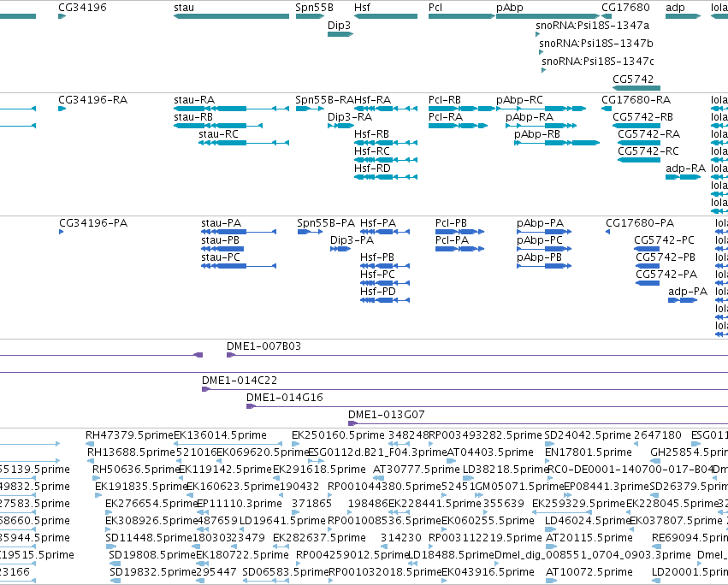Click Hsf-PB protein label

point(377,257)
